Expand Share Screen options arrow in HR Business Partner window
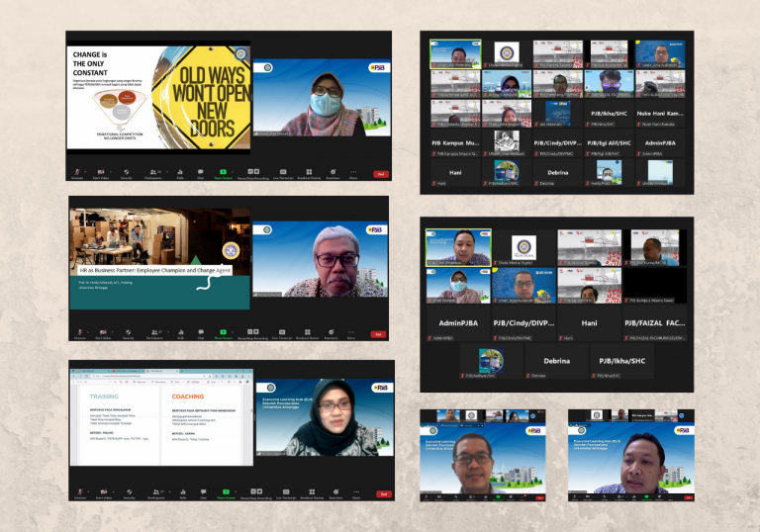This screenshot has width=760, height=532. pos(233,332)
